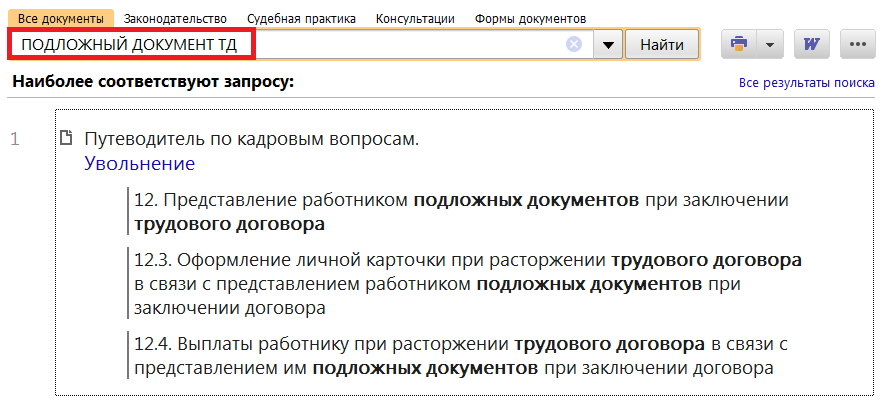Open the Законодательство tab
This screenshot has width=886, height=402.
click(x=175, y=19)
